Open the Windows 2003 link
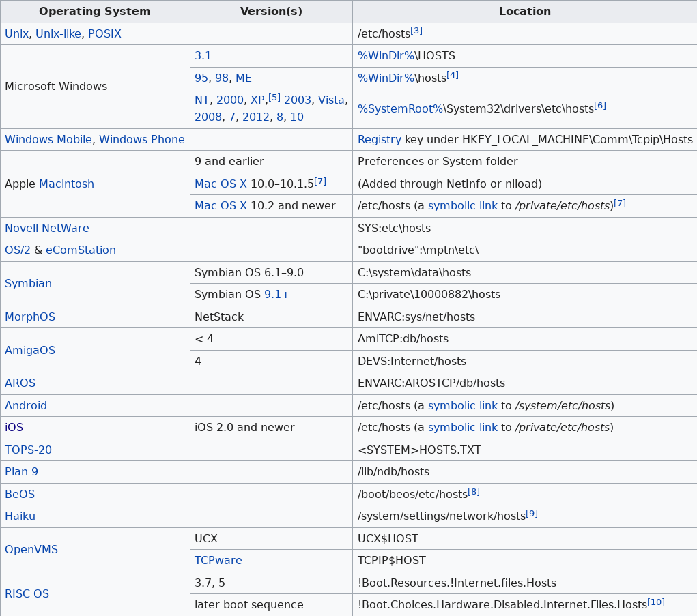The width and height of the screenshot is (697, 616). click(298, 100)
